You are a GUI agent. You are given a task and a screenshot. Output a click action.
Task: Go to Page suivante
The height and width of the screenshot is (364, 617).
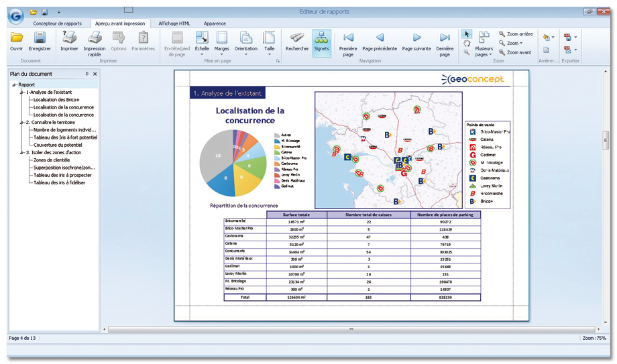click(416, 42)
